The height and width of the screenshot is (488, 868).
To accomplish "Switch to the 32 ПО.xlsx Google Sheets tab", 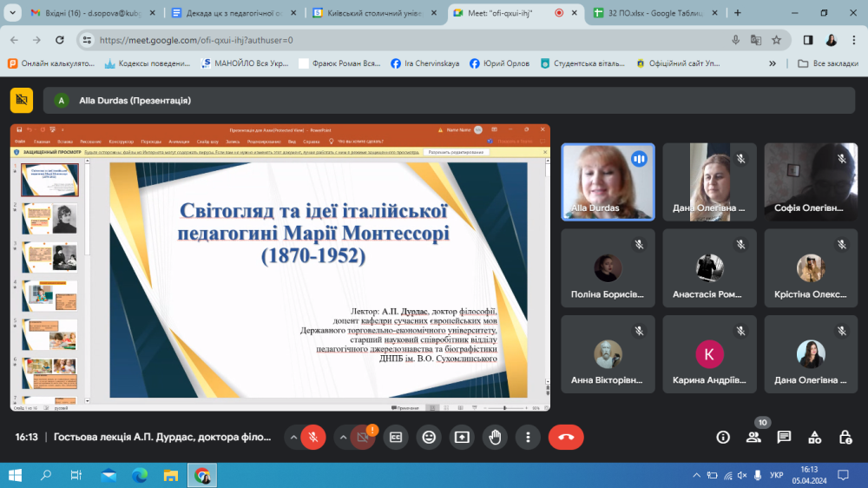I will pyautogui.click(x=648, y=13).
